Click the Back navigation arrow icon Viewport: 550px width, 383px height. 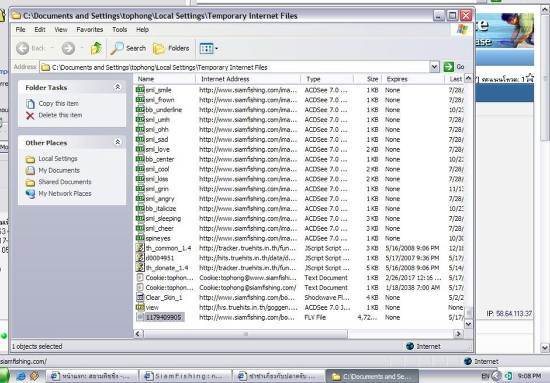[x=22, y=48]
